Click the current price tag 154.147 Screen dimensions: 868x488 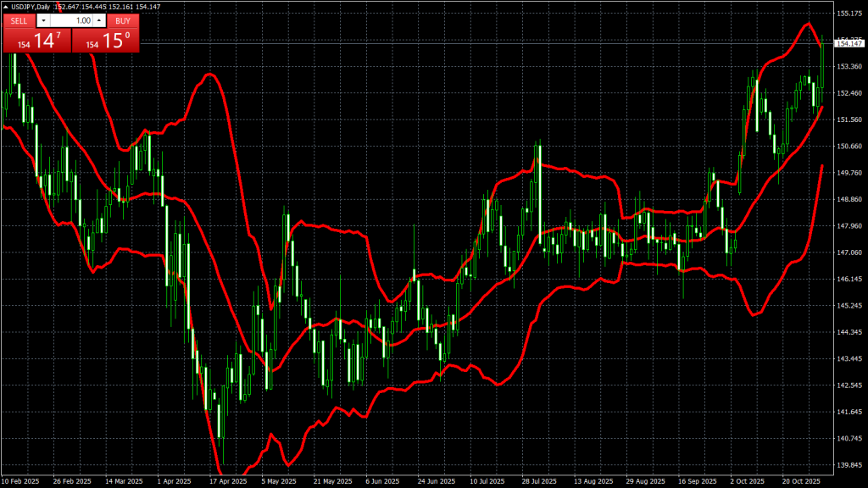pyautogui.click(x=850, y=43)
